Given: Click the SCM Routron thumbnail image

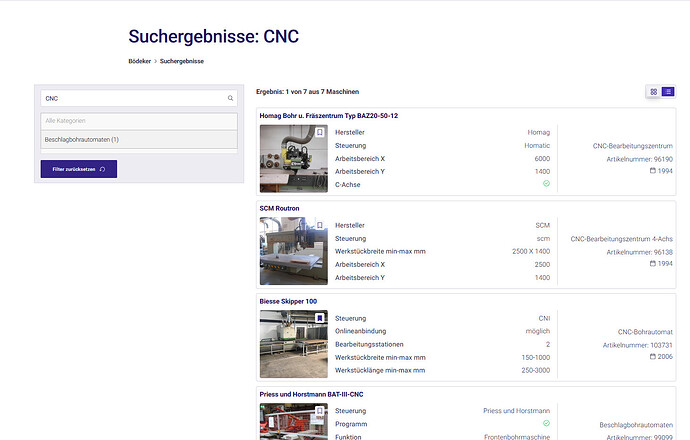Looking at the screenshot, I should tap(294, 251).
